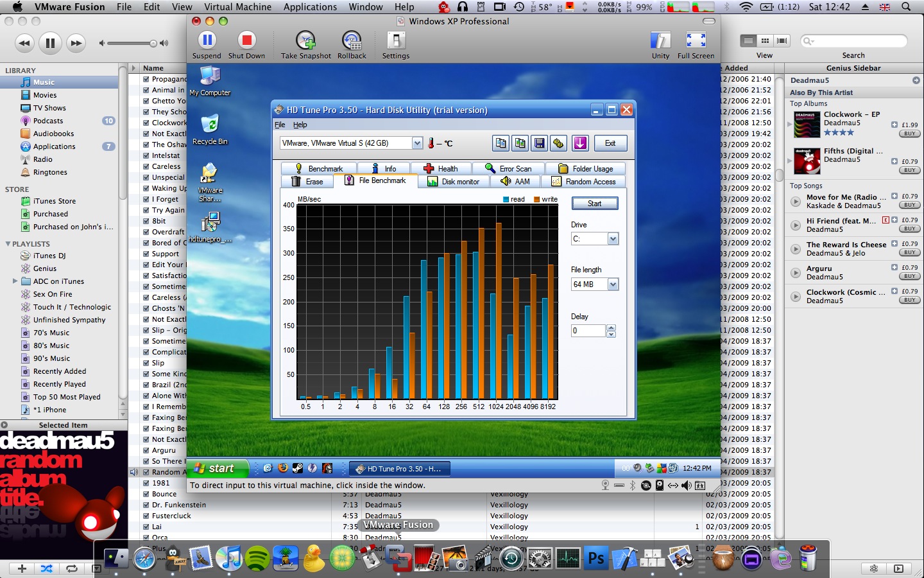
Task: Toggle iTunes shuffle icon at bottom left
Action: point(47,568)
